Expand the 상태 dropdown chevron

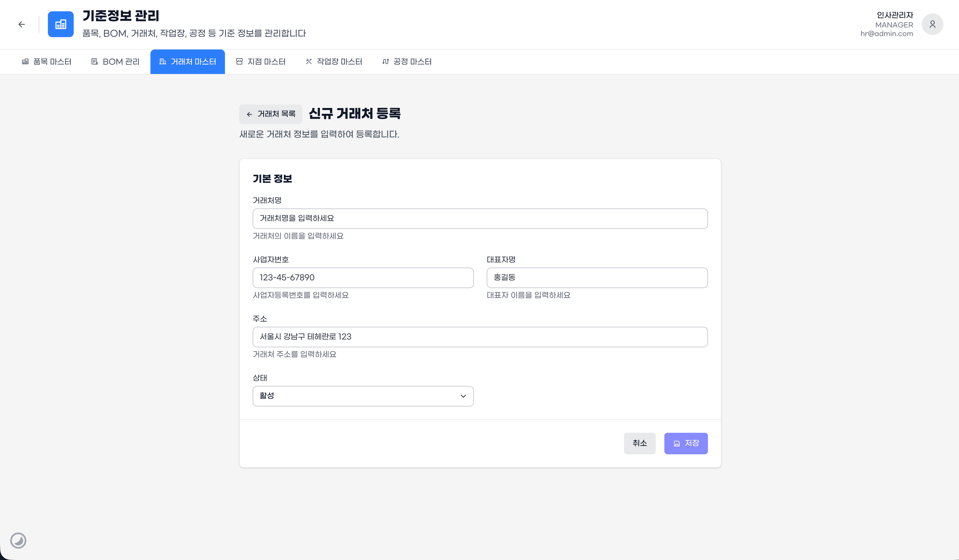click(463, 396)
